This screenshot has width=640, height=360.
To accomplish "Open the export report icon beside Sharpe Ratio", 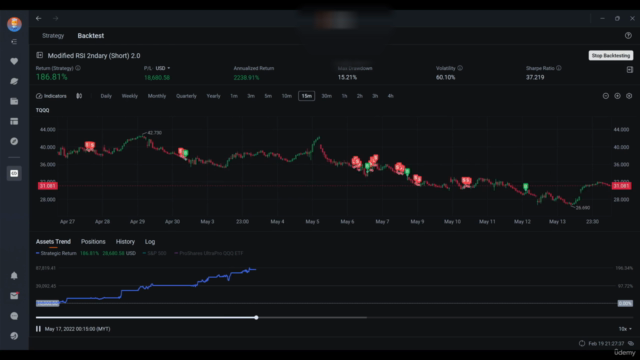I will (630, 70).
